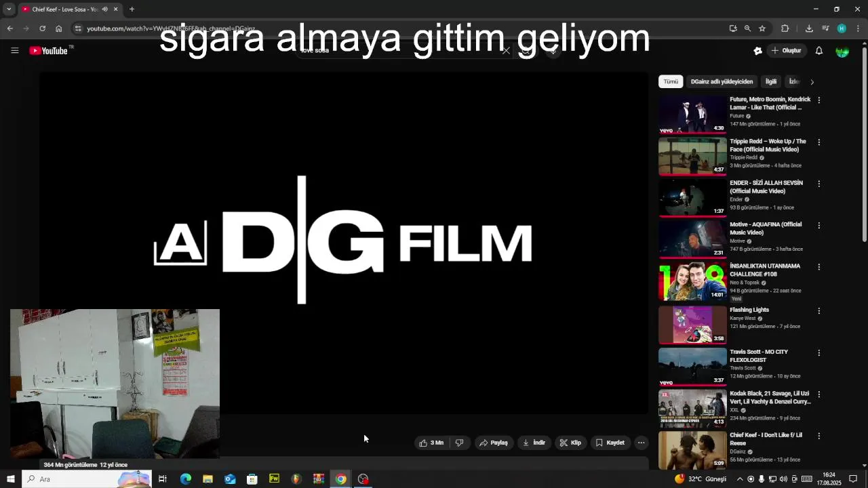Go to the YouTube home logo
868x488 pixels.
coord(49,51)
